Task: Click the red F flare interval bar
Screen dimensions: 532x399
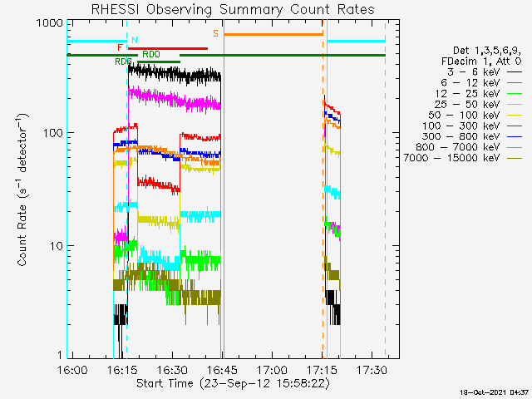Action: (168, 48)
